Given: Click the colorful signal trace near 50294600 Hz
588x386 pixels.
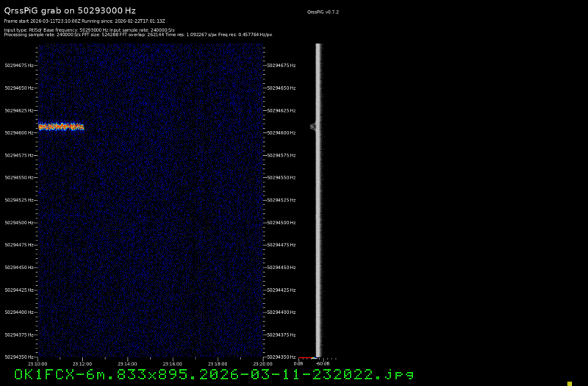Looking at the screenshot, I should (61, 126).
